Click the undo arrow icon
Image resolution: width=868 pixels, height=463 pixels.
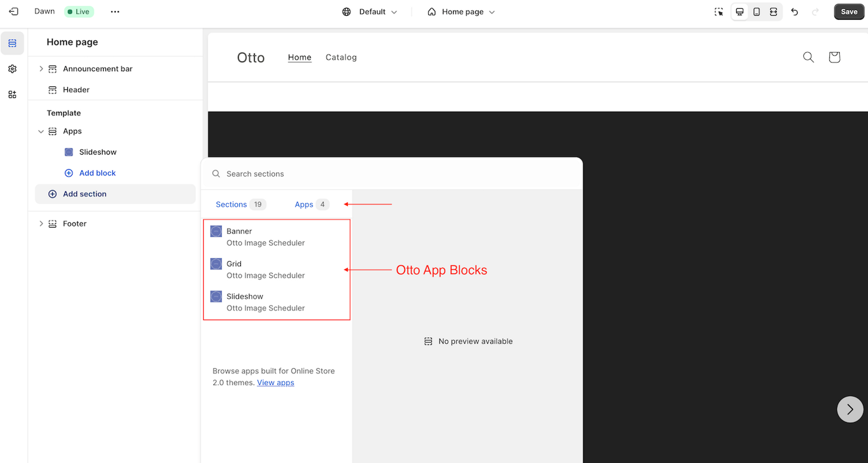click(795, 12)
